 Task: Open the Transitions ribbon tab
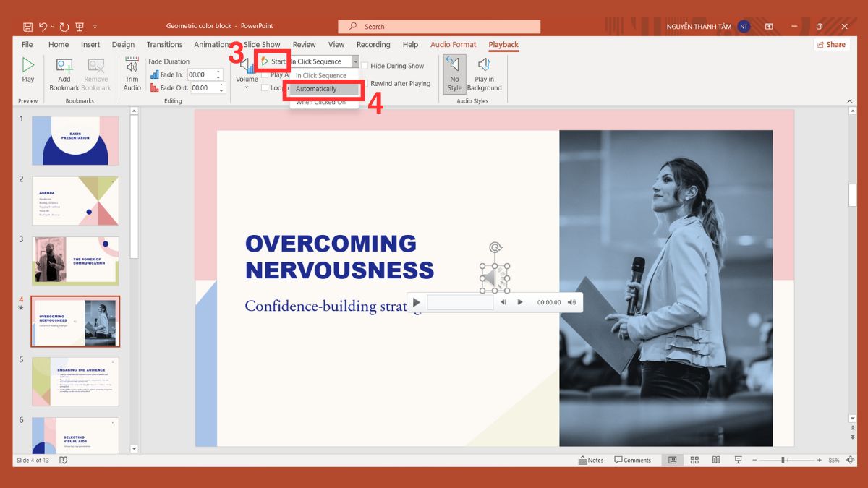164,45
